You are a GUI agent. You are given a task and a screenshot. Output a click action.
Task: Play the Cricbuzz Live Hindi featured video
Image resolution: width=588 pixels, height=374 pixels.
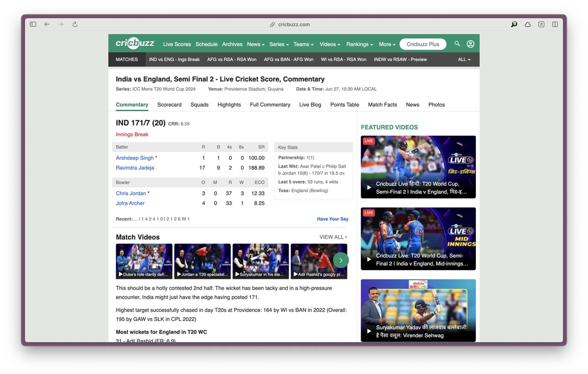point(418,167)
